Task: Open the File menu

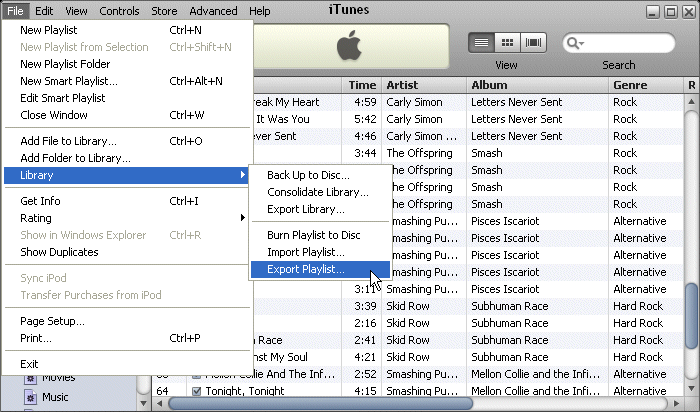Action: coord(15,11)
